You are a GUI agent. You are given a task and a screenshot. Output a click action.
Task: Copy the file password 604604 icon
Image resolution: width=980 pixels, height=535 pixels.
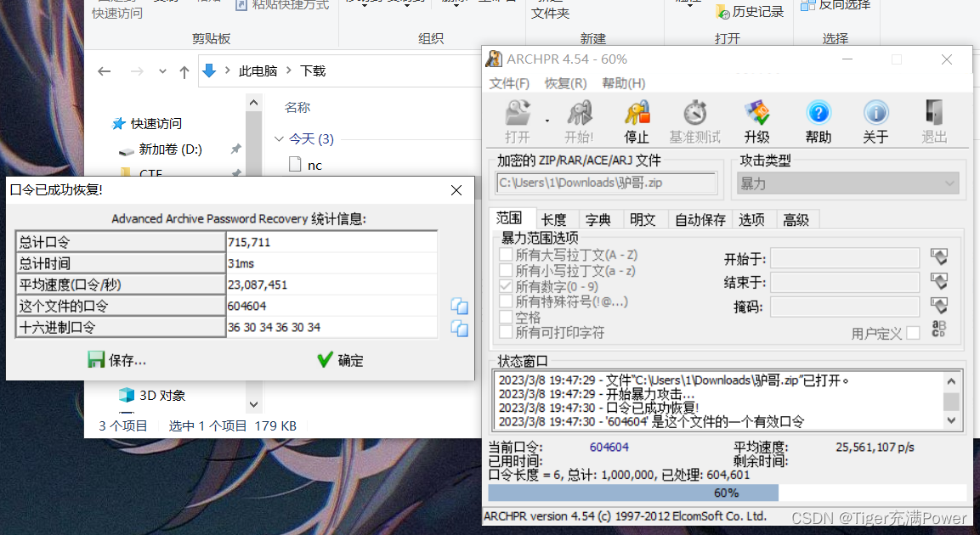(x=459, y=306)
